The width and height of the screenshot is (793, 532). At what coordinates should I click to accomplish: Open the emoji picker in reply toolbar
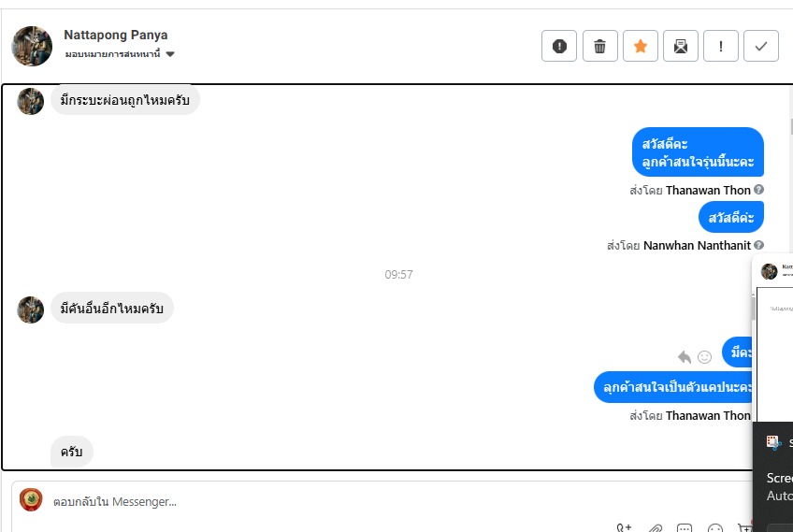click(715, 528)
